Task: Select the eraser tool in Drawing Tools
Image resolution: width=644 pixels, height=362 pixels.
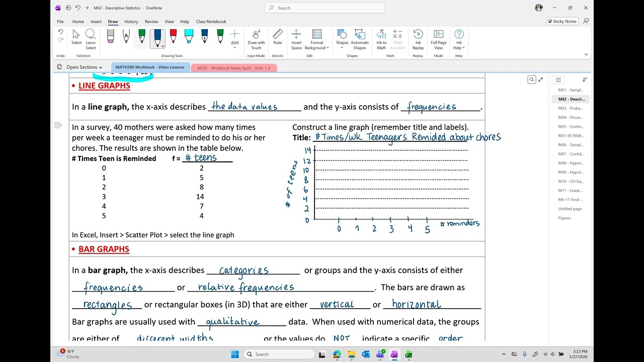Action: pyautogui.click(x=110, y=36)
